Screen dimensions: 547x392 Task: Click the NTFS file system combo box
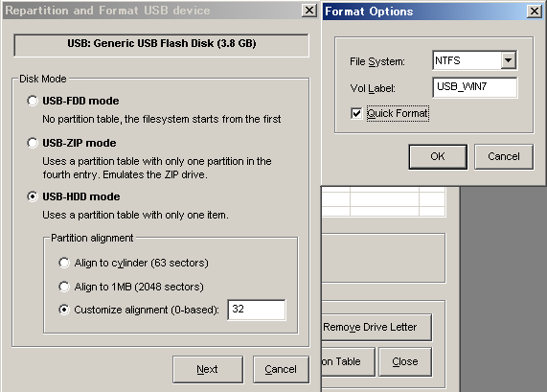click(474, 60)
